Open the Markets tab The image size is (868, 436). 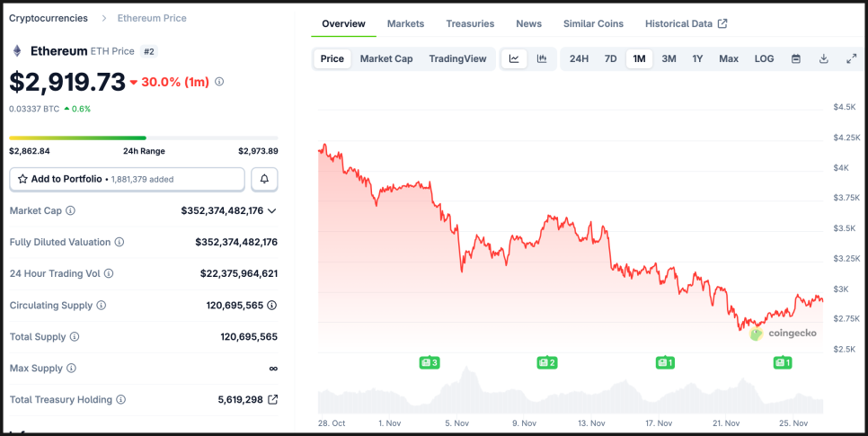tap(405, 23)
